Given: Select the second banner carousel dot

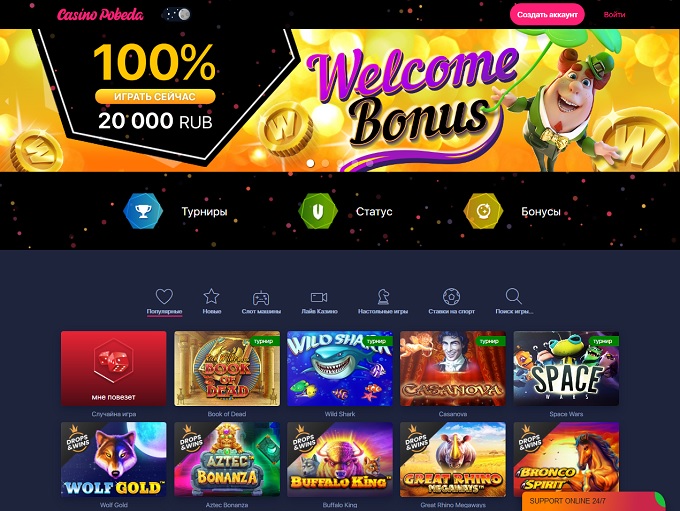Looking at the screenshot, I should click(x=325, y=163).
